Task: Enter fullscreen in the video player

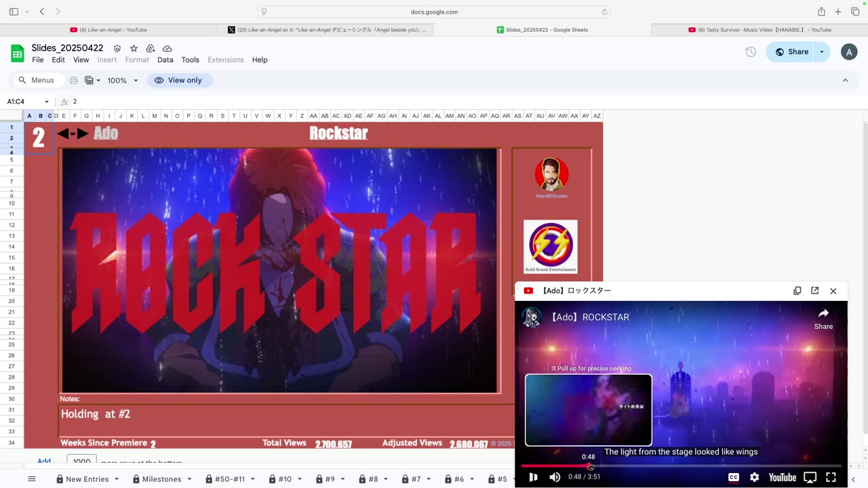Action: [831, 477]
